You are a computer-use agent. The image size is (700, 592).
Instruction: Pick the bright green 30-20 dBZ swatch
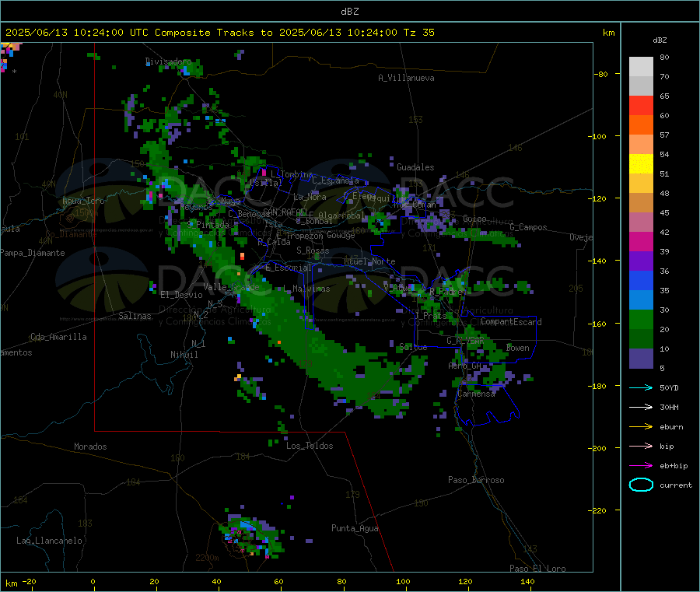pos(641,319)
